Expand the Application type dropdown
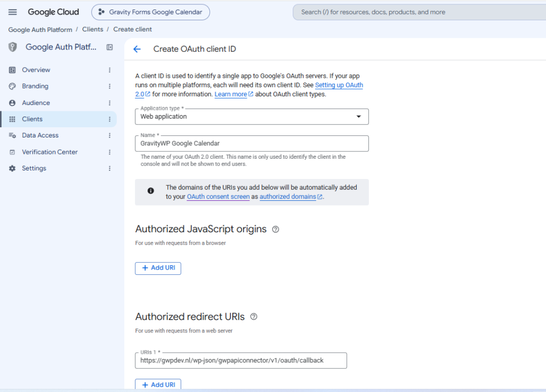Screen dimensions: 546x392 (x=252, y=117)
